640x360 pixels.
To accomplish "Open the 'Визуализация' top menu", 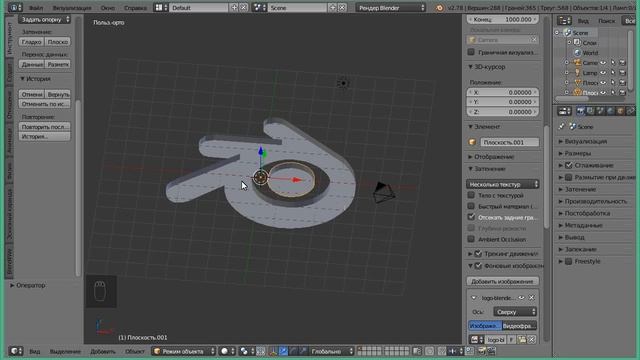I will (72, 8).
